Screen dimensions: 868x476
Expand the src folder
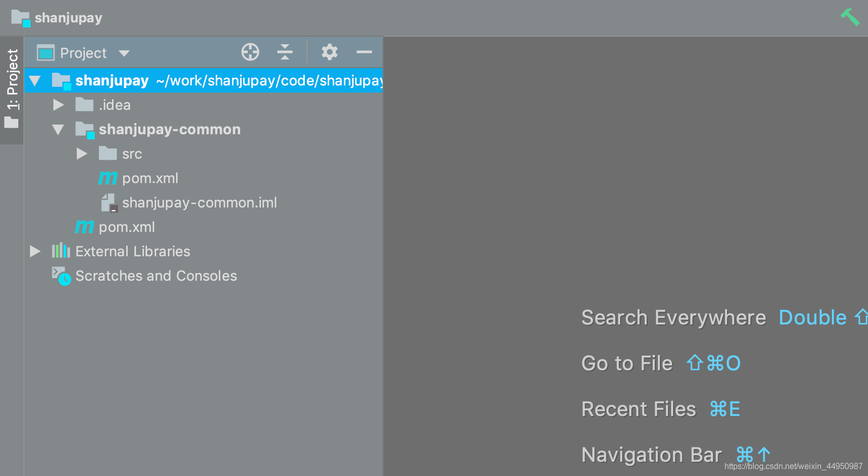82,154
